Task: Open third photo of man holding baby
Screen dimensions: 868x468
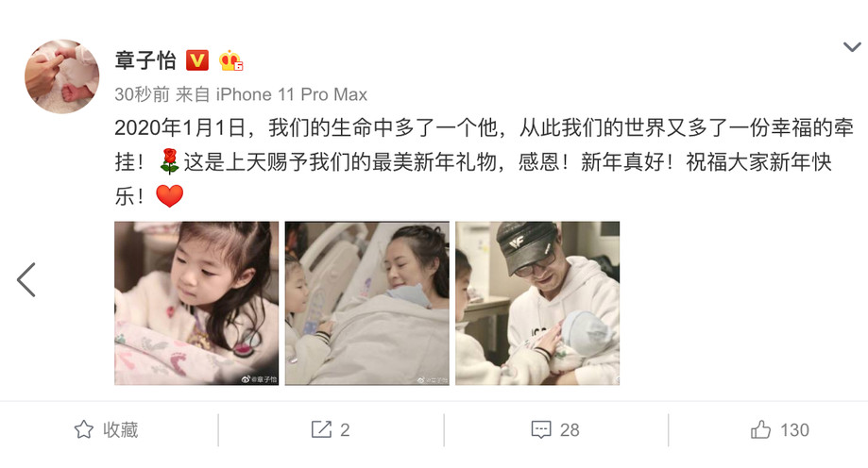Action: pyautogui.click(x=537, y=303)
